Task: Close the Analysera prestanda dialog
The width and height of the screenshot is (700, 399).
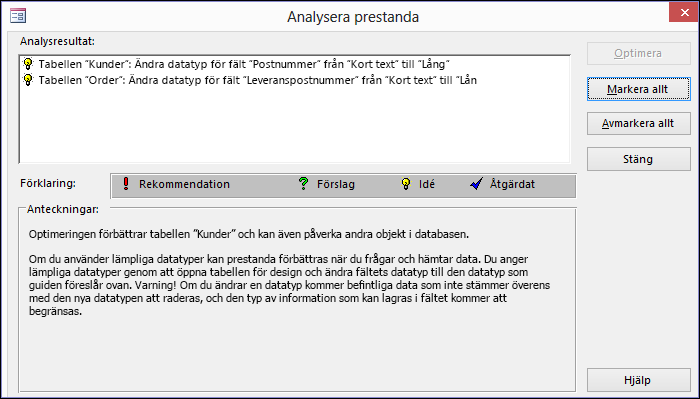Action: pyautogui.click(x=684, y=12)
